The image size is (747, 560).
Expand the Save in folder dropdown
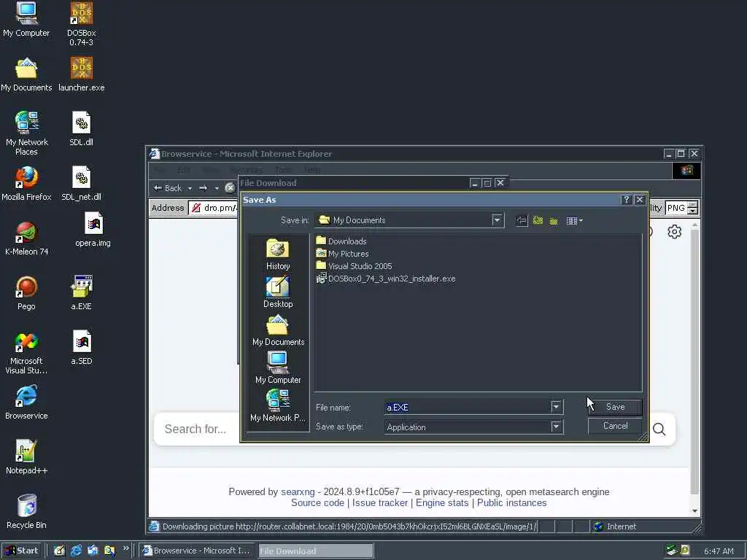(497, 220)
